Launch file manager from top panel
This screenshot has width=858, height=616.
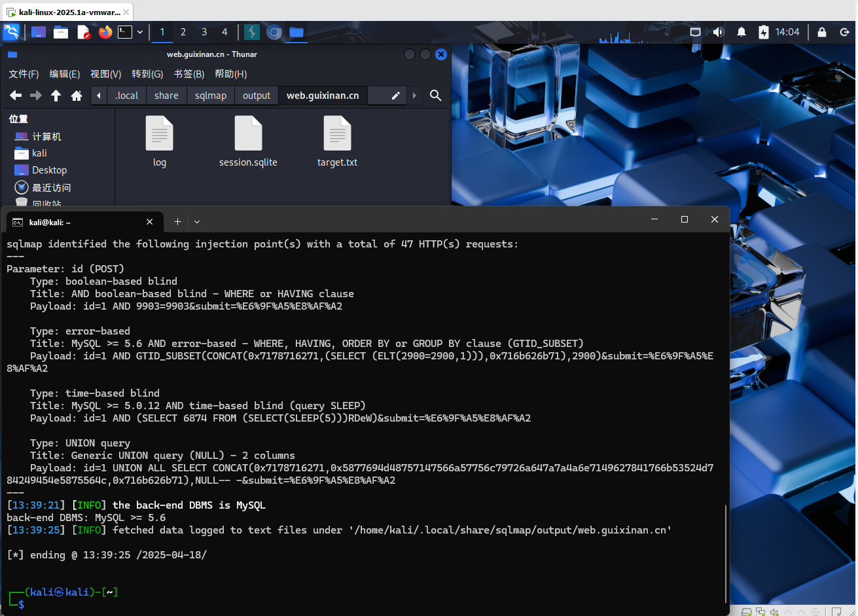pyautogui.click(x=61, y=32)
